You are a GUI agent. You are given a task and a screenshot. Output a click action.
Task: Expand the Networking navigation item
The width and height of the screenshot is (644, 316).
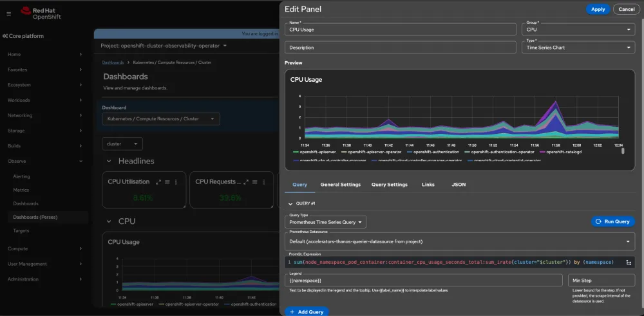[x=44, y=115]
